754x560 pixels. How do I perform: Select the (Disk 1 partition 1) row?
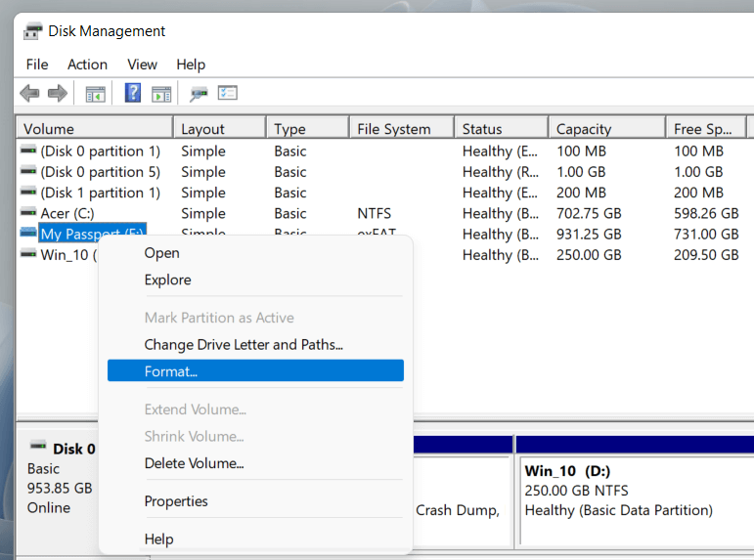click(x=100, y=193)
